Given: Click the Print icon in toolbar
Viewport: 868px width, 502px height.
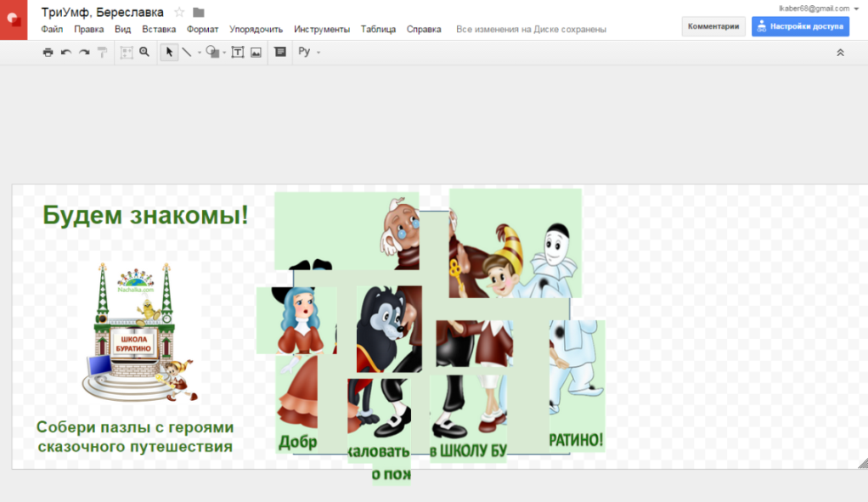Looking at the screenshot, I should click(48, 53).
